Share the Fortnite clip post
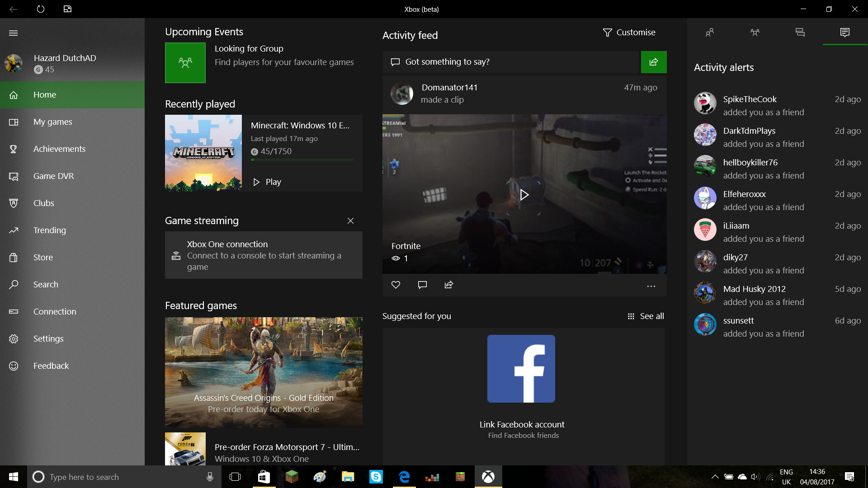Image resolution: width=868 pixels, height=488 pixels. (x=449, y=285)
